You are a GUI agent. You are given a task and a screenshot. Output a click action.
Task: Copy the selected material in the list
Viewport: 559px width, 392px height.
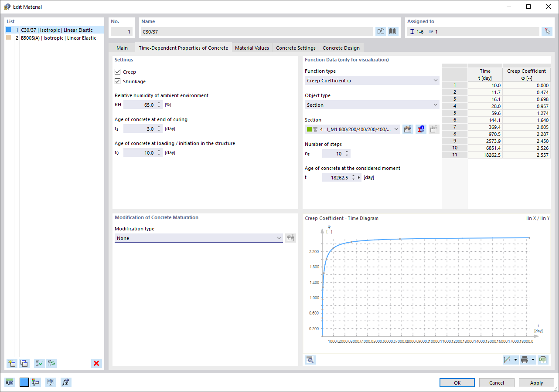(x=24, y=363)
